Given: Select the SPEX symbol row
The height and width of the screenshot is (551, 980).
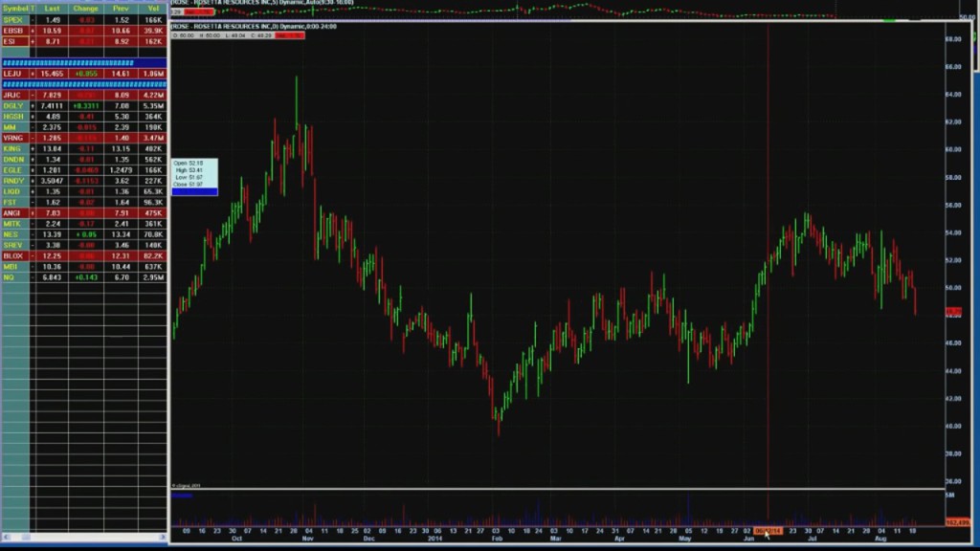Looking at the screenshot, I should pyautogui.click(x=84, y=20).
